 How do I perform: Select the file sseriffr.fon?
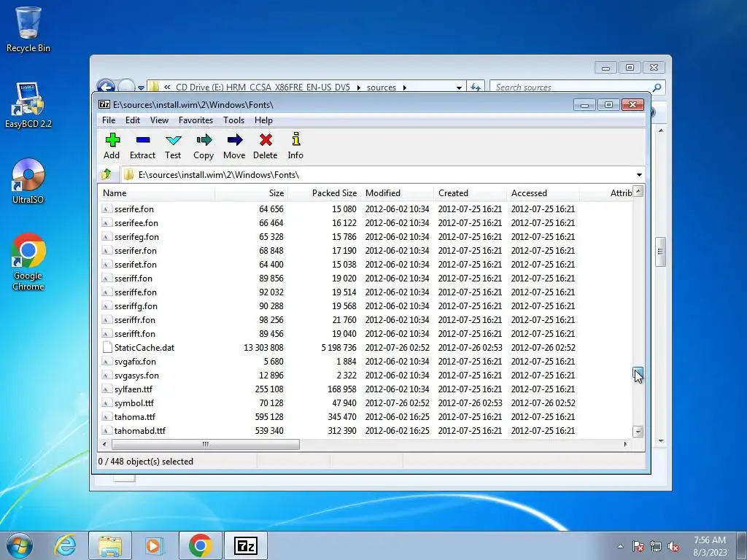pos(134,320)
